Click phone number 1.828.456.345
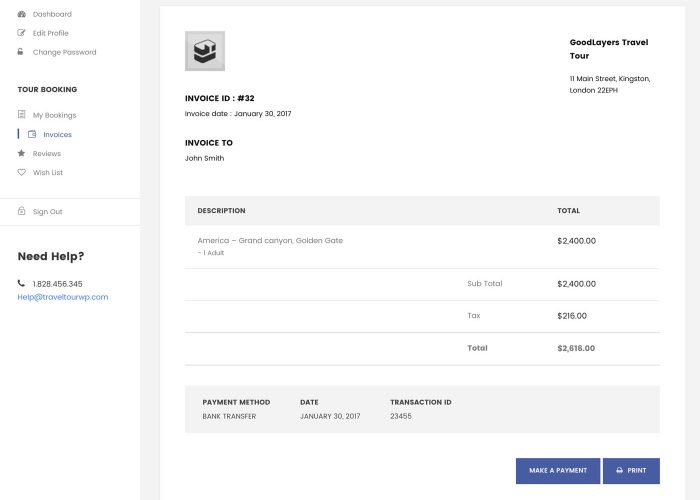700x500 pixels. pos(58,284)
